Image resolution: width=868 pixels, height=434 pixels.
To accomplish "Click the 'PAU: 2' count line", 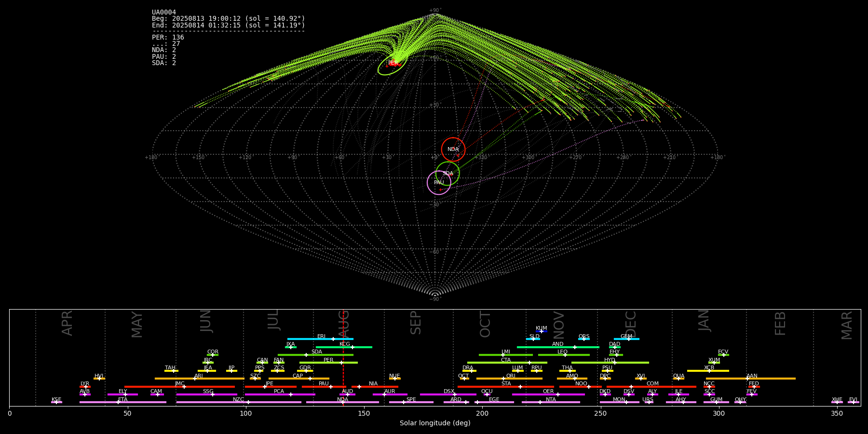I will pos(164,57).
